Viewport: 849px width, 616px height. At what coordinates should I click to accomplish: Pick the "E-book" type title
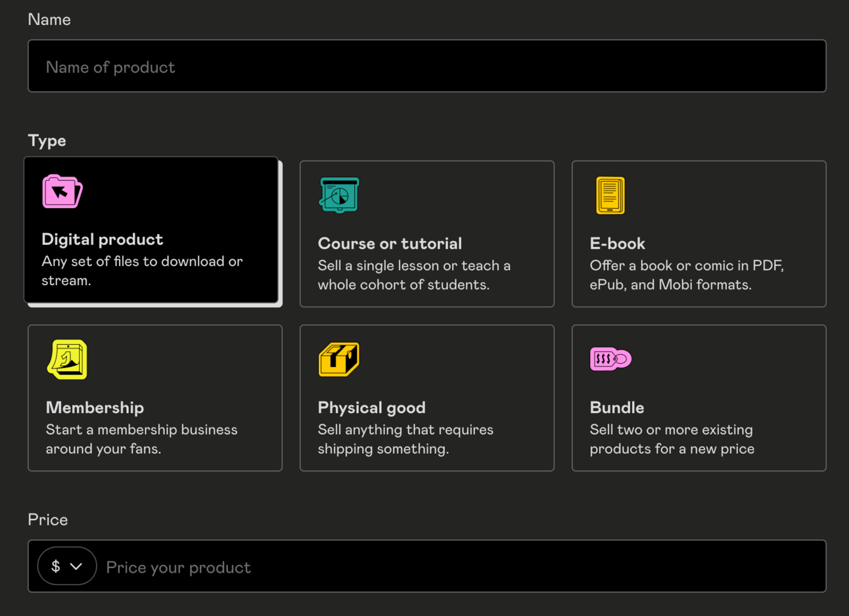(617, 244)
